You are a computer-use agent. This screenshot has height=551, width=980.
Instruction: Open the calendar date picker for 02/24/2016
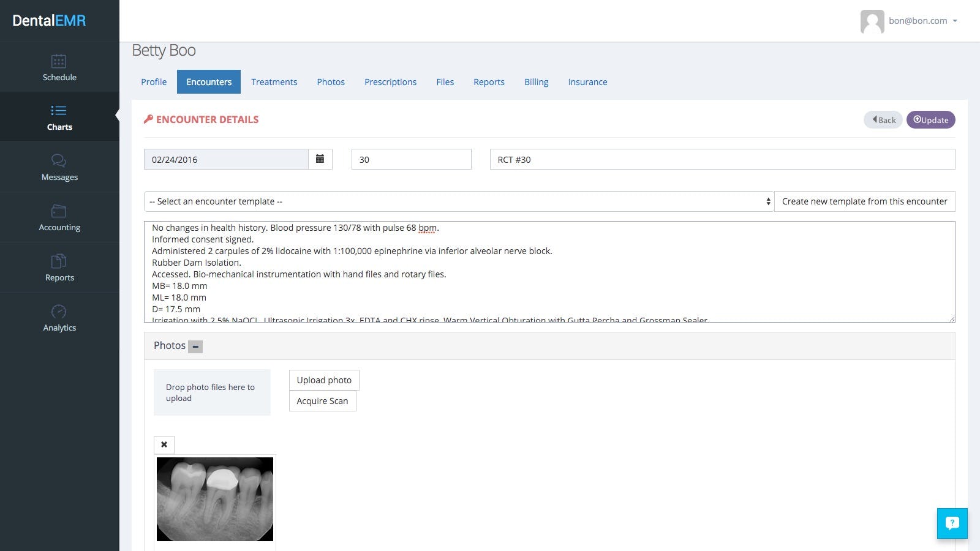coord(319,159)
